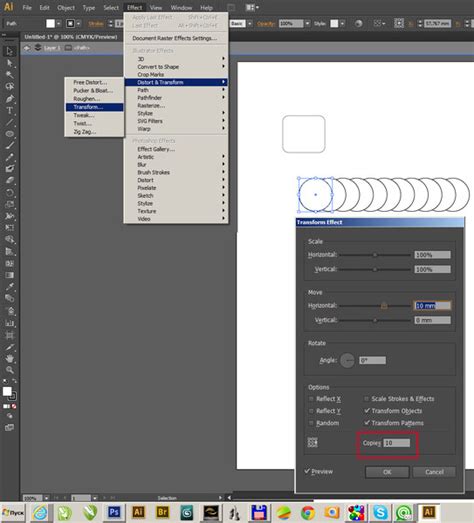The width and height of the screenshot is (474, 523).
Task: Open the Opacity dropdown arrow
Action: point(308,24)
